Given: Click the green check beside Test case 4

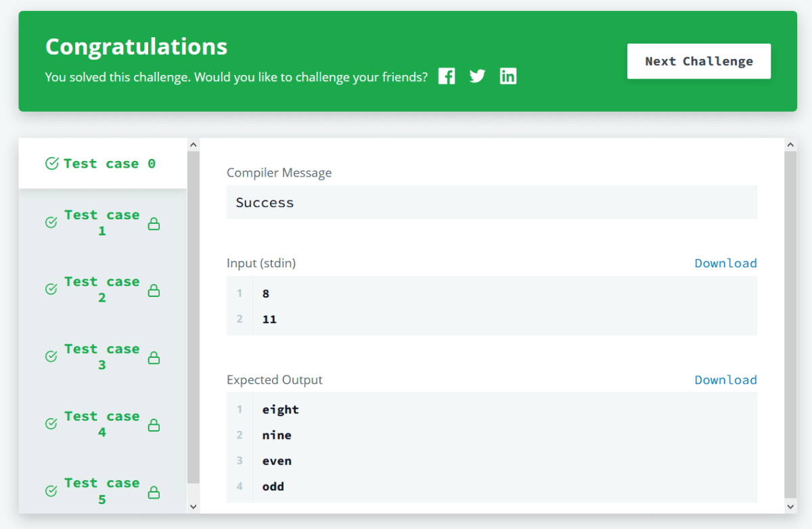Looking at the screenshot, I should coord(50,423).
